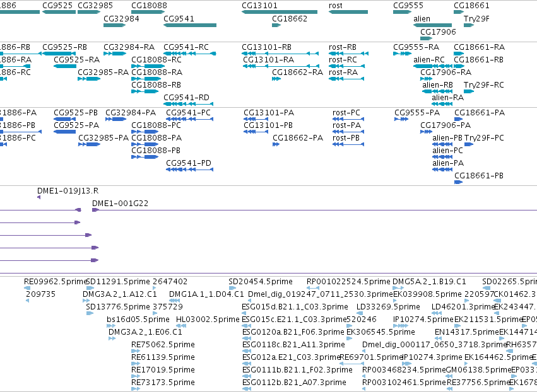Image resolution: width=537 pixels, height=392 pixels.
Task: Click EST SD13776.5prime
Action: [118, 307]
